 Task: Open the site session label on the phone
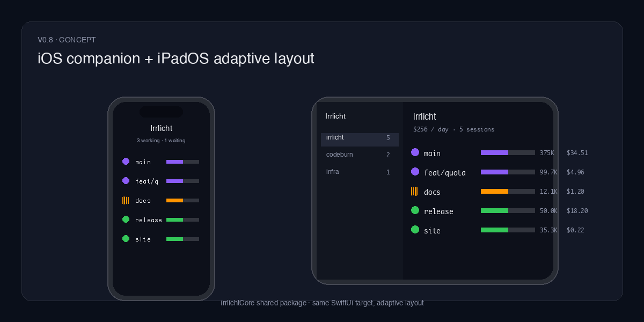[x=143, y=239]
